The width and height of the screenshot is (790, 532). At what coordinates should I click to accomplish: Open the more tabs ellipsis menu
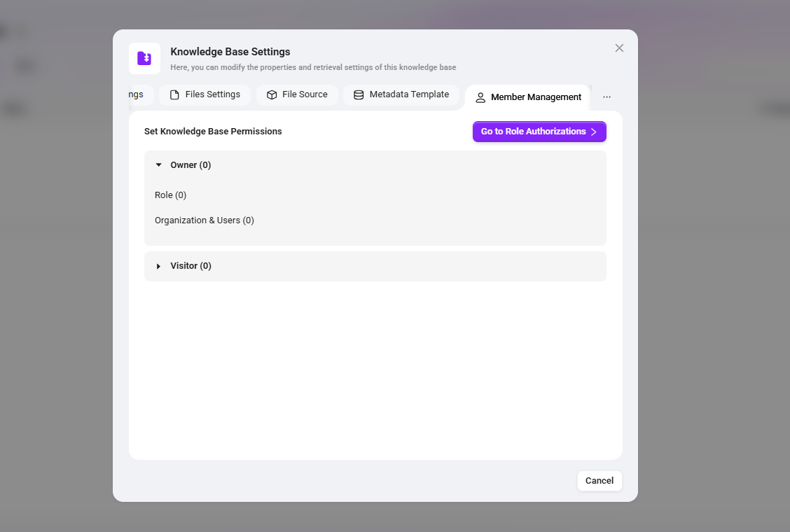point(607,97)
